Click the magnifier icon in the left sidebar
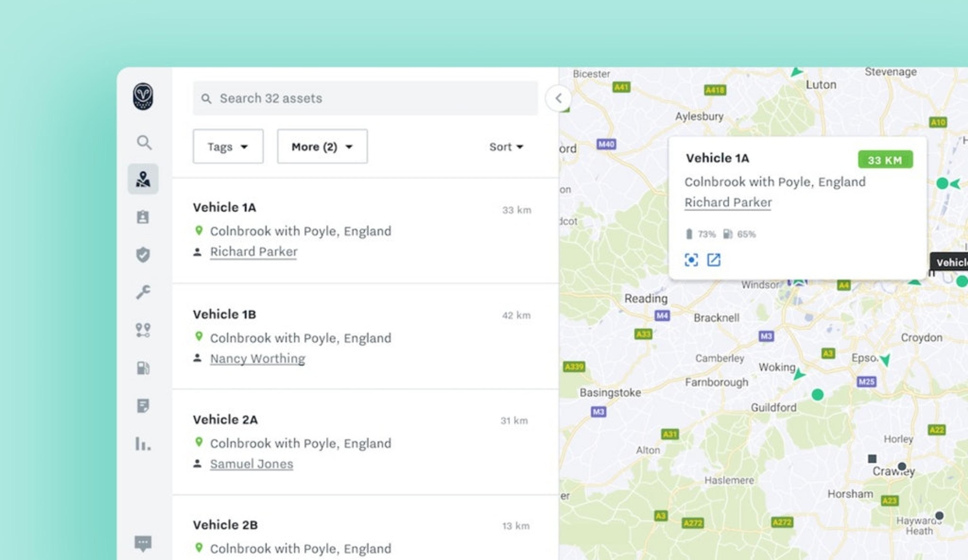The image size is (968, 560). coord(144,142)
